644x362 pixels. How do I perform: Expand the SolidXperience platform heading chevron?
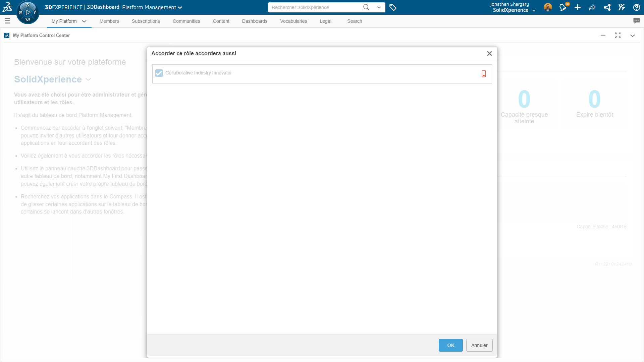pos(88,79)
